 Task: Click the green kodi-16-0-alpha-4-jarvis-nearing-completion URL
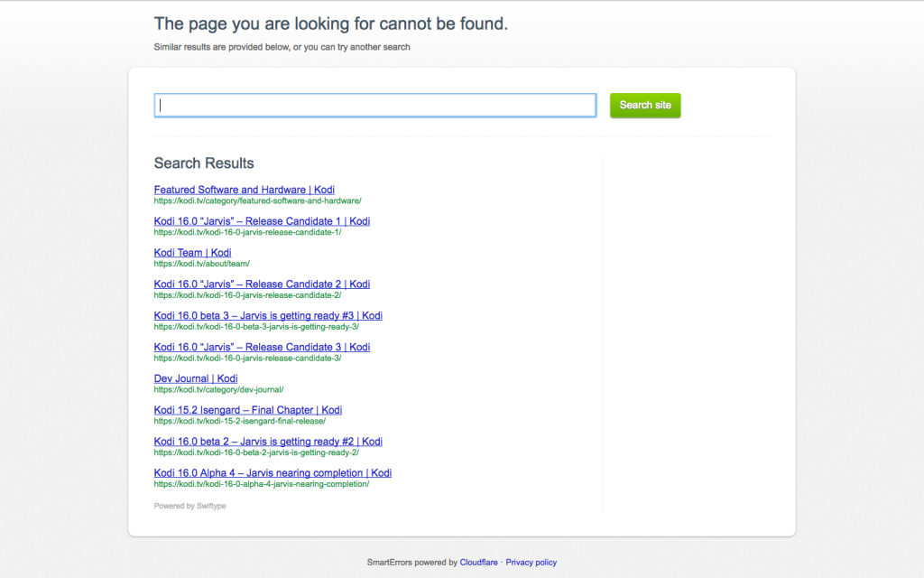tap(261, 484)
